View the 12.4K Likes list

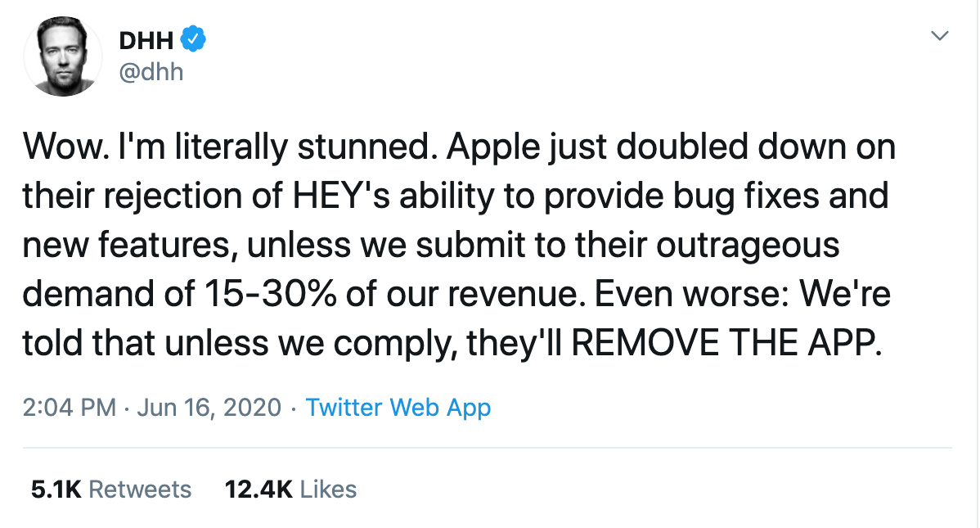click(290, 490)
